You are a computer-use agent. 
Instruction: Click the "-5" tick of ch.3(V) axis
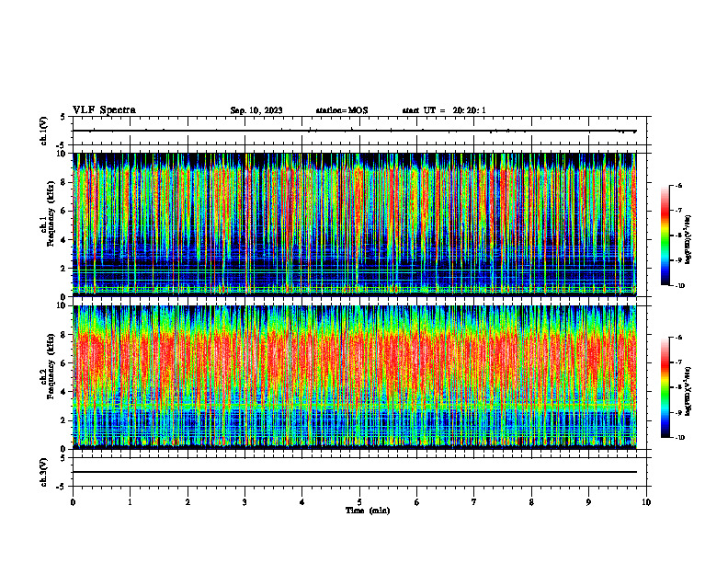point(63,487)
